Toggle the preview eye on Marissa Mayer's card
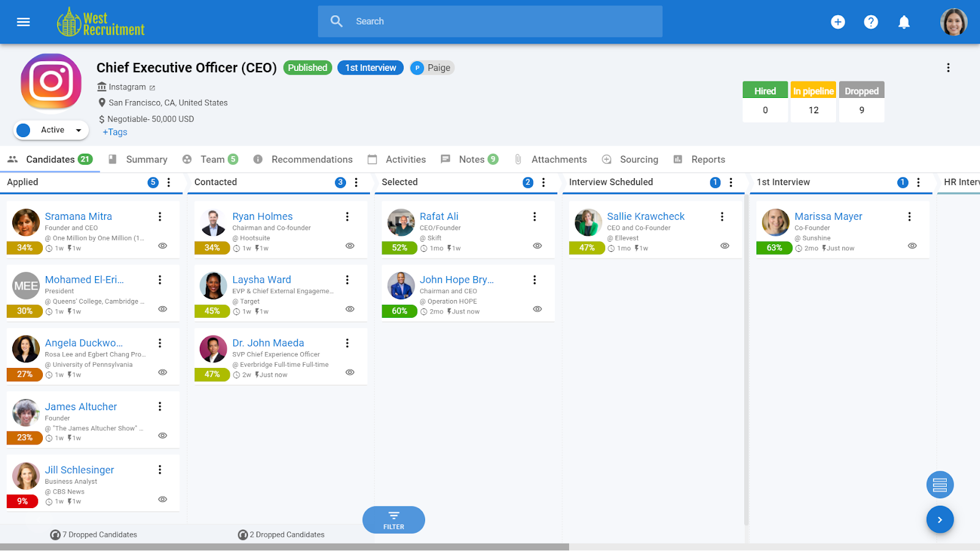Screen dimensions: 980x551 tap(911, 245)
